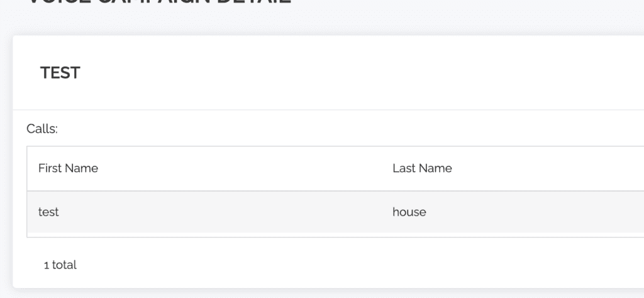Image resolution: width=644 pixels, height=298 pixels.
Task: Click the gray page background below the card
Action: (314, 294)
